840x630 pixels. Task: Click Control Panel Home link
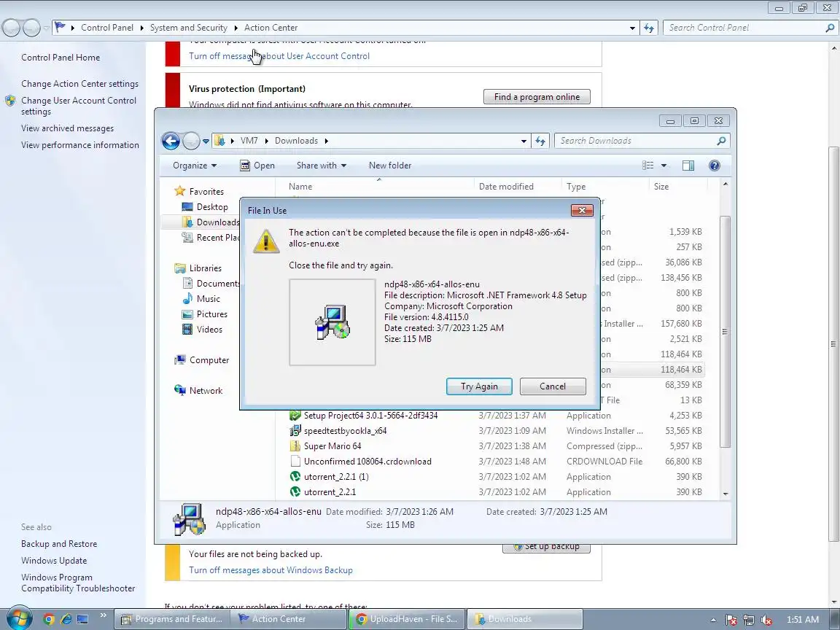[x=61, y=58]
